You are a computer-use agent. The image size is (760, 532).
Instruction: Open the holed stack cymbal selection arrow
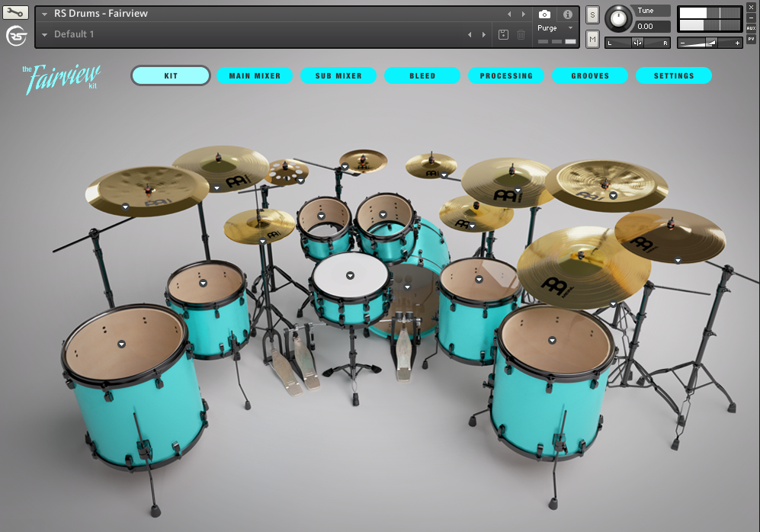click(300, 181)
